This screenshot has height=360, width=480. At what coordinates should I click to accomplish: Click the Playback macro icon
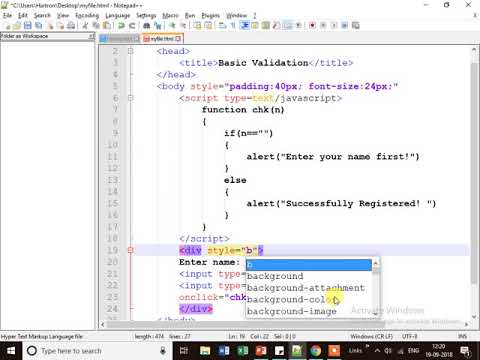334,25
